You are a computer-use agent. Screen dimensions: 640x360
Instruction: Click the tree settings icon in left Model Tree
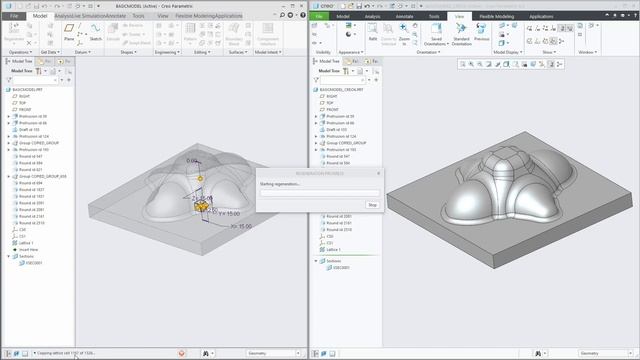point(38,71)
